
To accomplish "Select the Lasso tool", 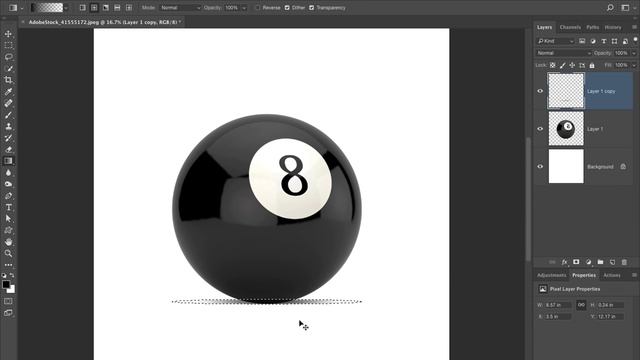I will 8,57.
